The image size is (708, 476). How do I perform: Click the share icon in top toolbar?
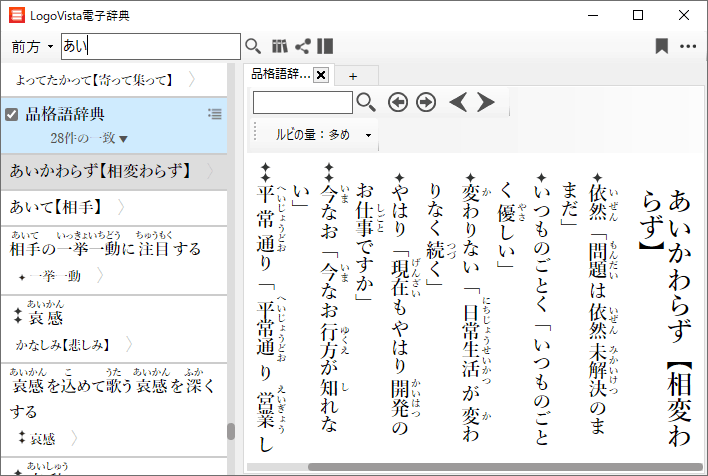302,46
